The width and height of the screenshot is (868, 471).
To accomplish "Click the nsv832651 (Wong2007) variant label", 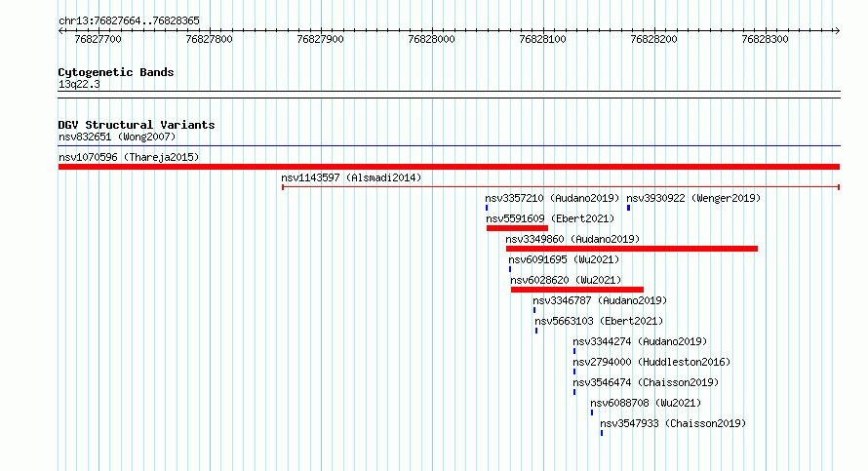I will pos(117,137).
